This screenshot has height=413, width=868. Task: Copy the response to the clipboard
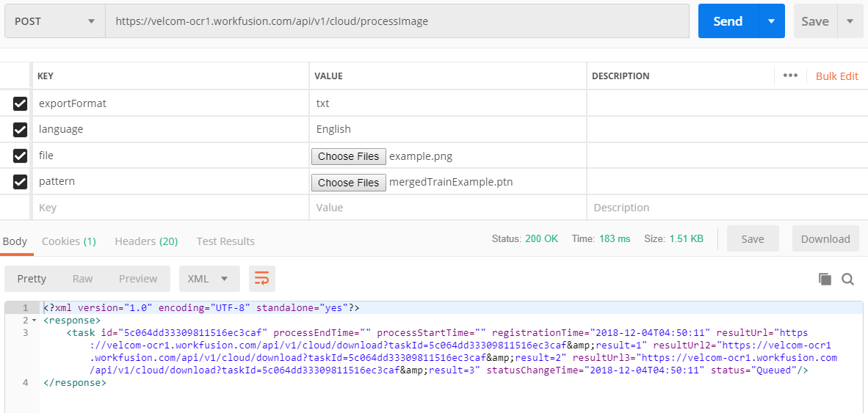click(825, 279)
